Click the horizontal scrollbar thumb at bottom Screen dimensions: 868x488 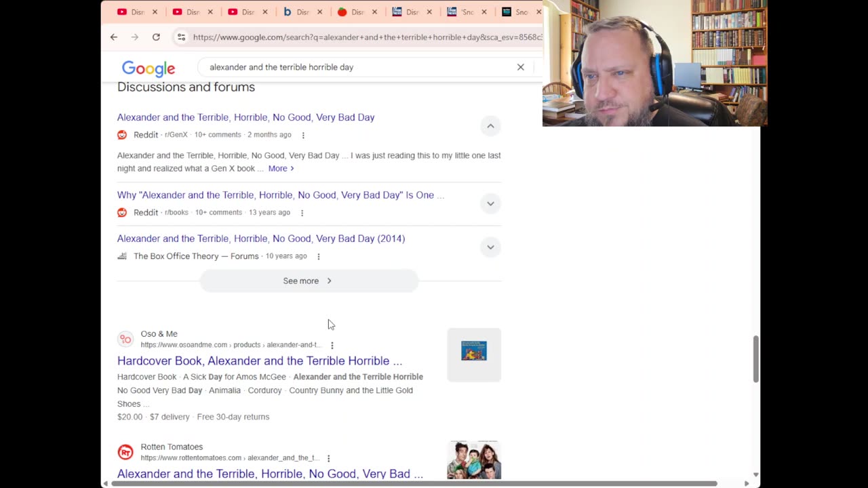tap(414, 483)
